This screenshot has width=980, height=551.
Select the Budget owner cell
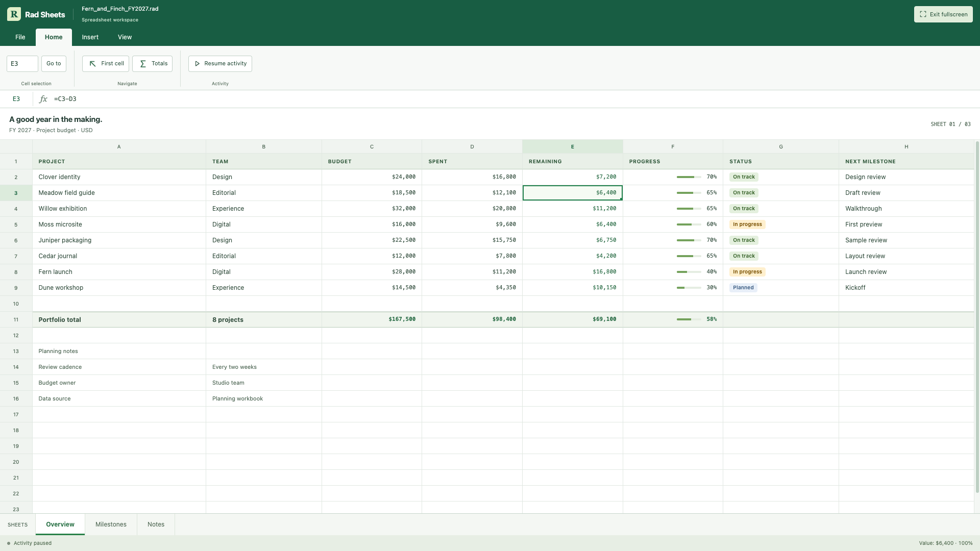[119, 383]
